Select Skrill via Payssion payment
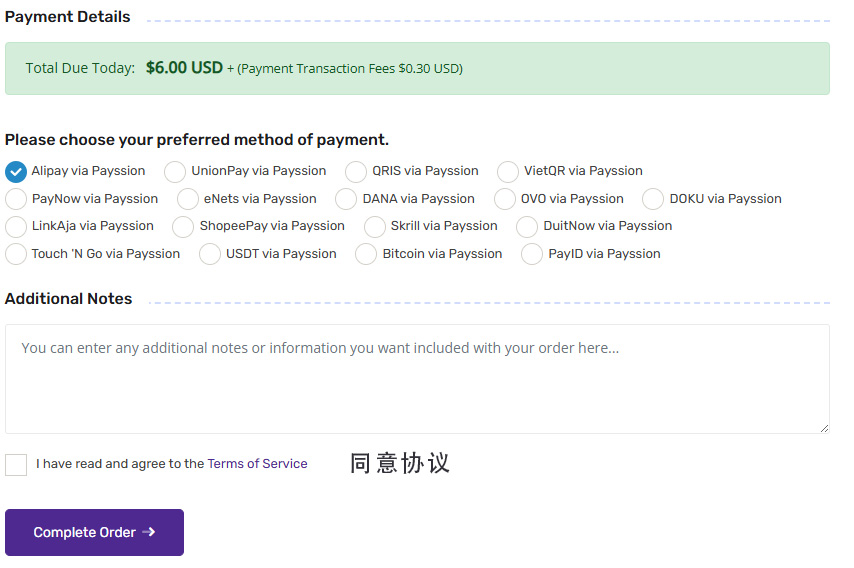The height and width of the screenshot is (568, 854). click(375, 226)
